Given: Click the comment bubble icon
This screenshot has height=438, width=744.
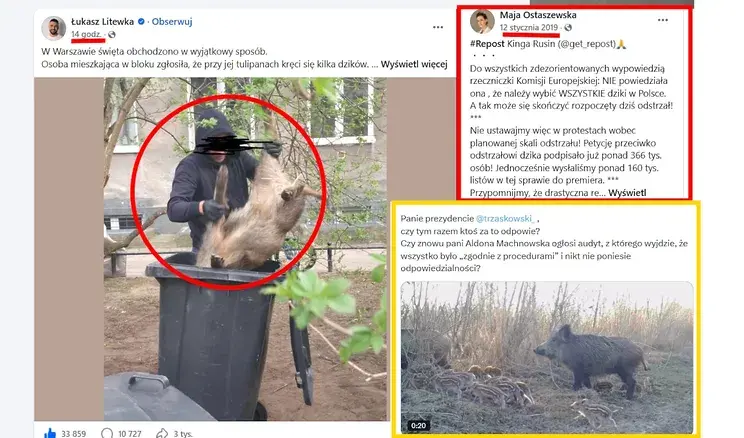Looking at the screenshot, I should [x=107, y=433].
